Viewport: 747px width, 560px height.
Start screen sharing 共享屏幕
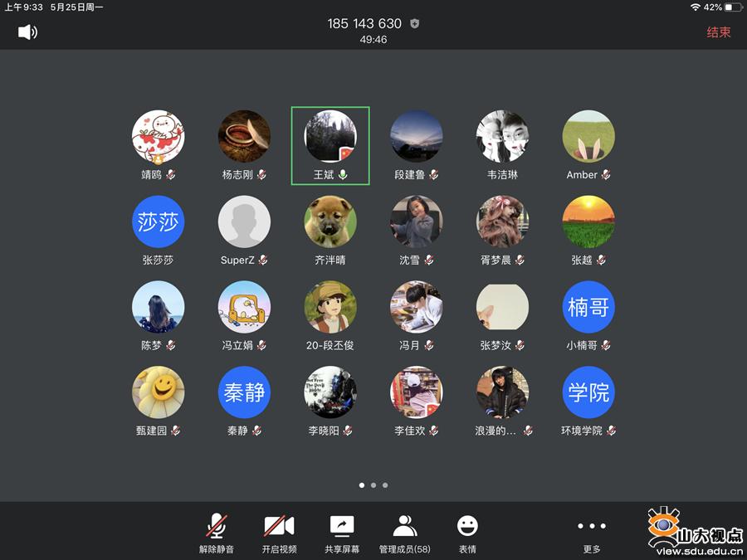(x=342, y=533)
